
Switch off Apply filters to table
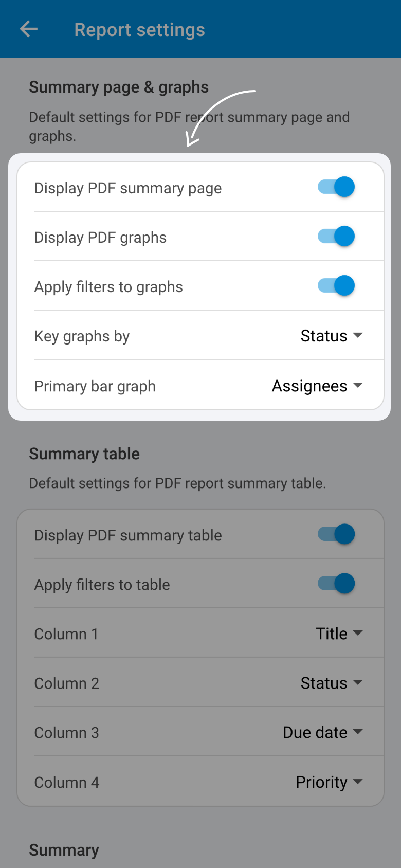click(x=336, y=584)
